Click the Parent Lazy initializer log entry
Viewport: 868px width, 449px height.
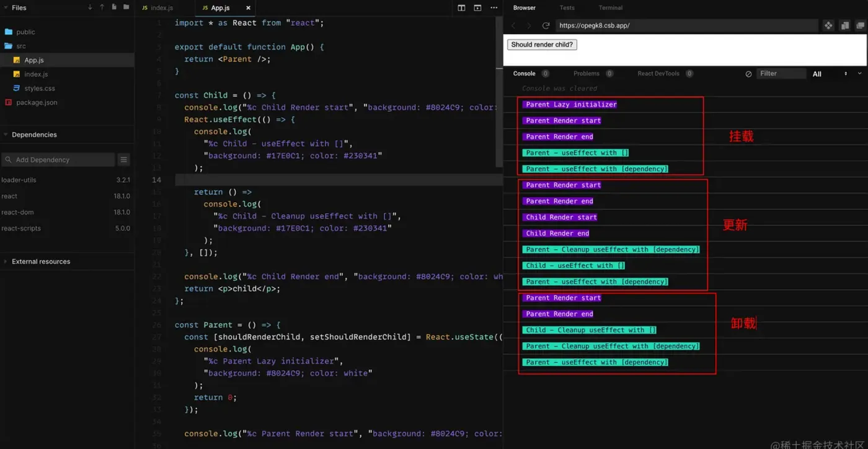click(x=570, y=104)
